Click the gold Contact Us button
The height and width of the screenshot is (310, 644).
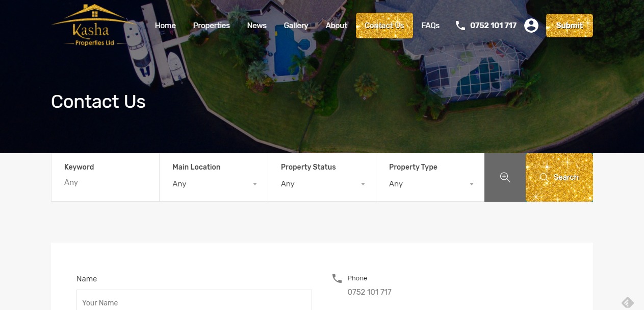tap(384, 26)
